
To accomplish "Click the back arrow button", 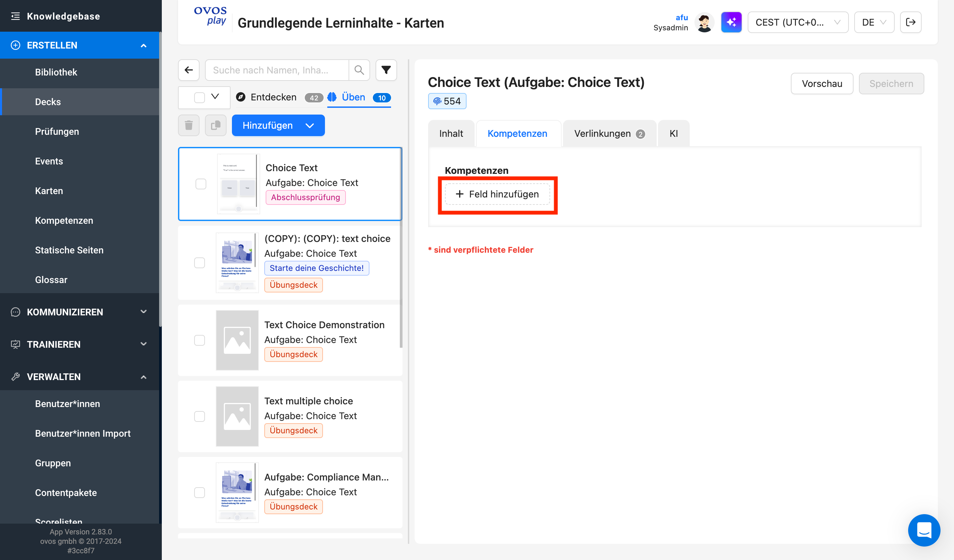I will click(189, 70).
